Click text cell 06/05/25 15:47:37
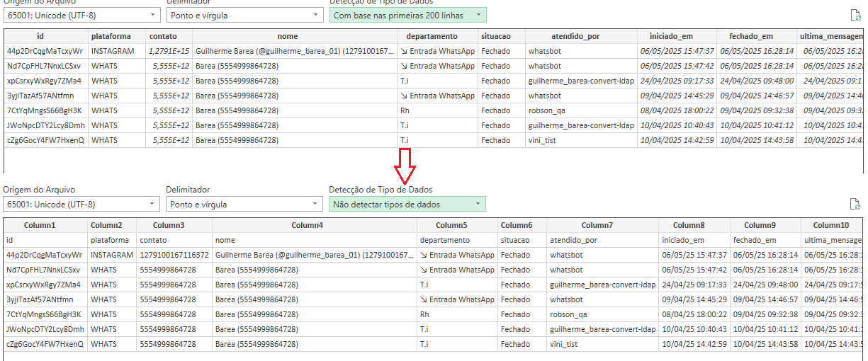The height and width of the screenshot is (361, 868). pyautogui.click(x=694, y=255)
